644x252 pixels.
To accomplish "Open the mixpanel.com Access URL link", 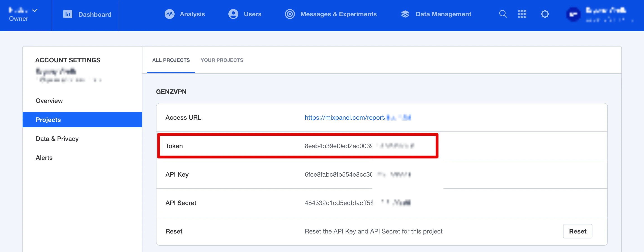I will 345,118.
